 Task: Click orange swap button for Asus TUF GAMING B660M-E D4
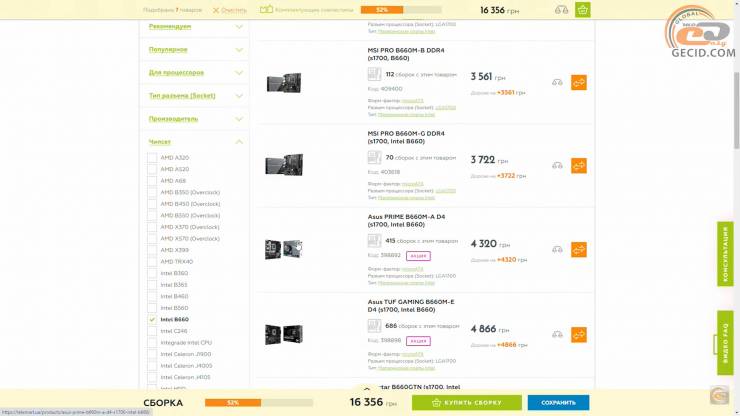point(579,335)
